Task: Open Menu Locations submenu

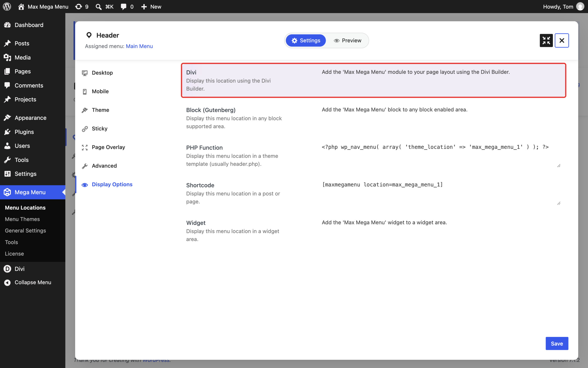Action: [x=25, y=208]
